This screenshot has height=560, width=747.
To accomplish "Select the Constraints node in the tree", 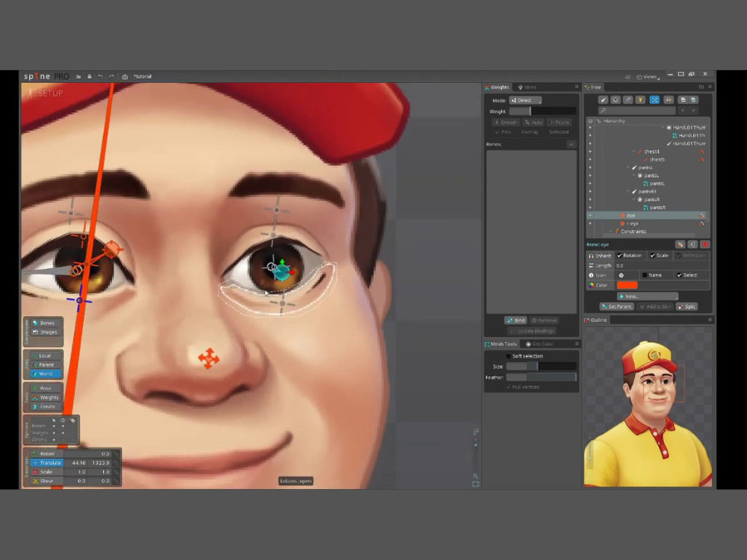I will coord(633,231).
